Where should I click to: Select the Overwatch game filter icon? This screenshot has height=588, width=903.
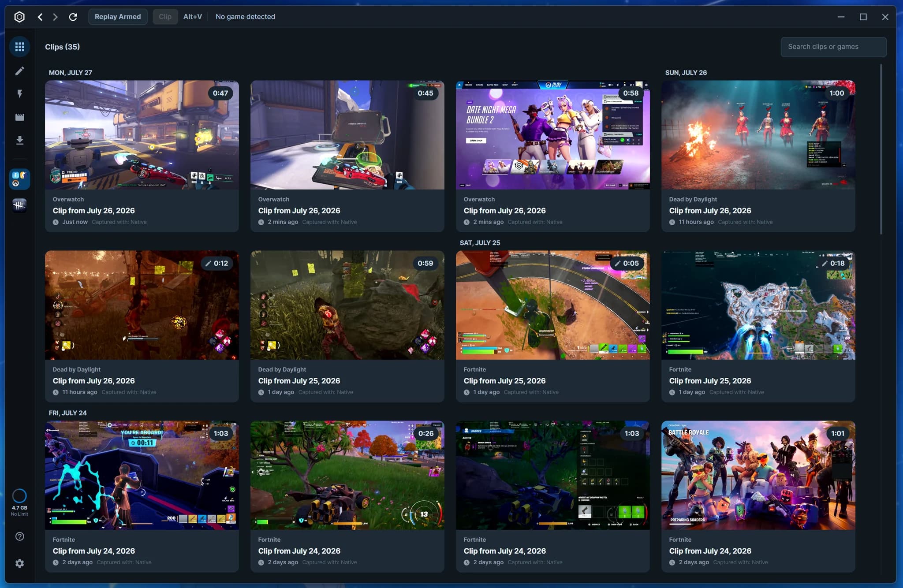[19, 179]
